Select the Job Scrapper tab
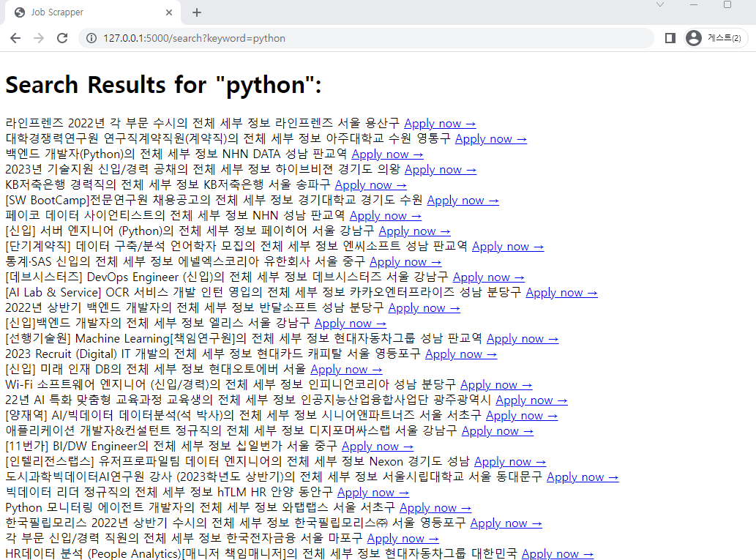 click(x=93, y=12)
